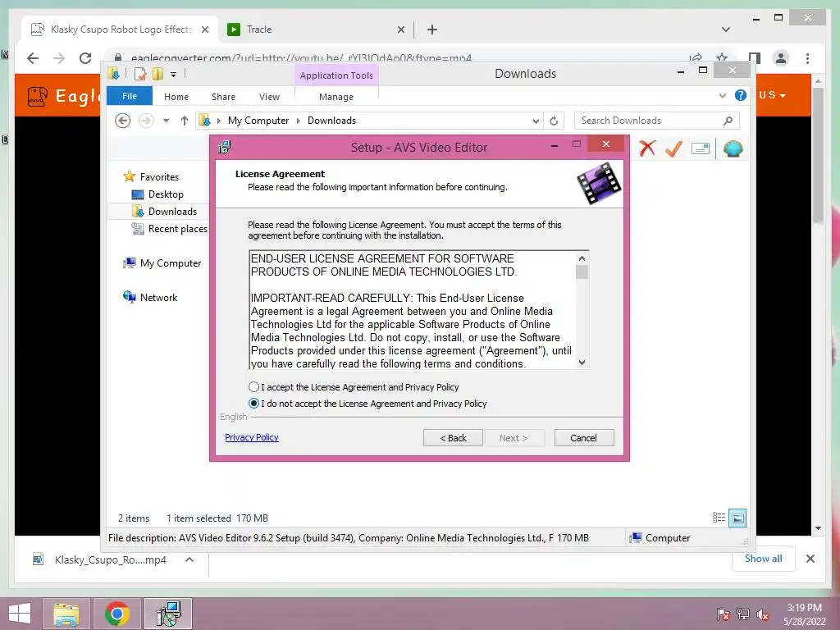Image resolution: width=840 pixels, height=630 pixels.
Task: Select 'I accept the License Agreement' radio button
Action: pos(254,387)
